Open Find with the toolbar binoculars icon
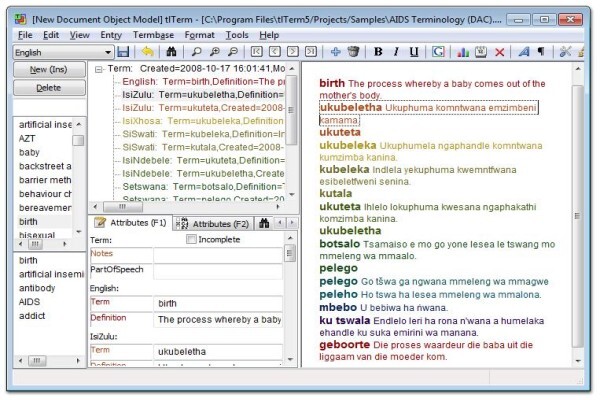The height and width of the screenshot is (400, 600). (x=171, y=52)
